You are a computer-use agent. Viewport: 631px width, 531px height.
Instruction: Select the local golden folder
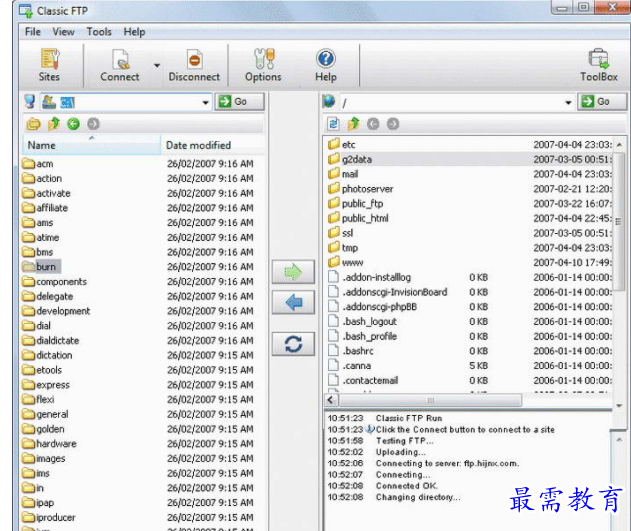click(43, 429)
